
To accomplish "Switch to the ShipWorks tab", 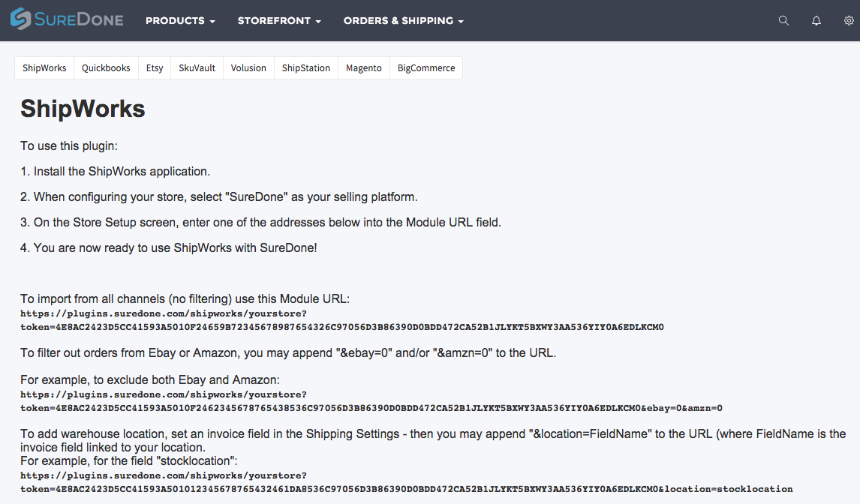I will tap(44, 68).
